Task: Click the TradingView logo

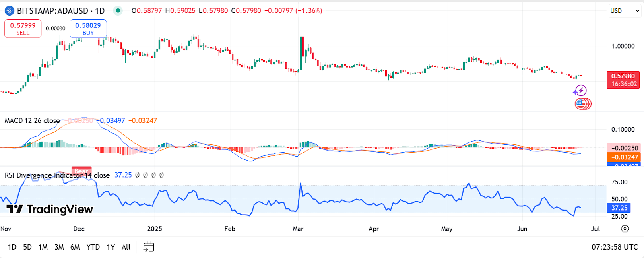Action: (50, 209)
